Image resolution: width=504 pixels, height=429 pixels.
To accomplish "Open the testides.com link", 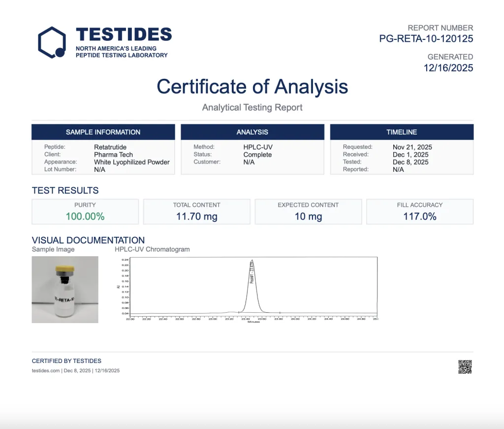I will [x=45, y=370].
